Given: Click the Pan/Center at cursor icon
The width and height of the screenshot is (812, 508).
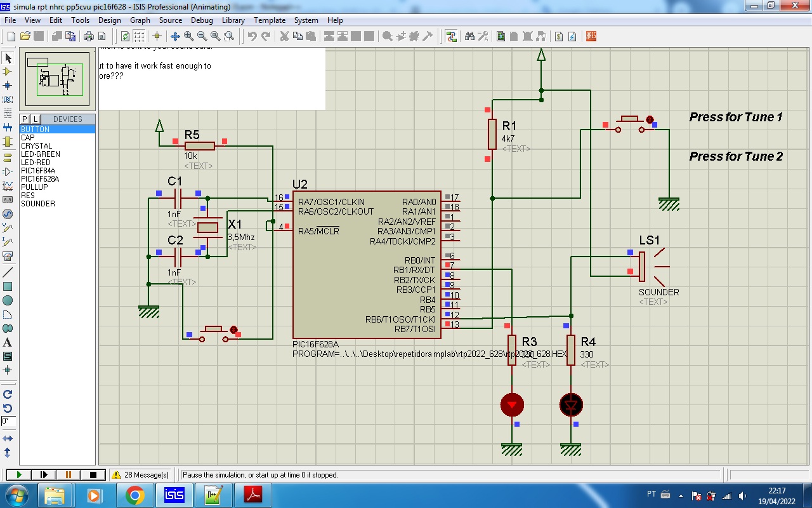Looking at the screenshot, I should pyautogui.click(x=175, y=36).
